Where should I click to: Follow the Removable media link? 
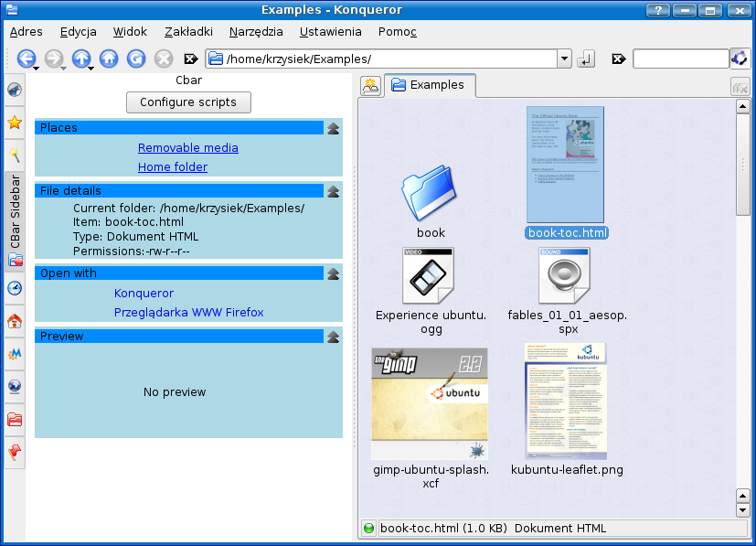pyautogui.click(x=188, y=148)
